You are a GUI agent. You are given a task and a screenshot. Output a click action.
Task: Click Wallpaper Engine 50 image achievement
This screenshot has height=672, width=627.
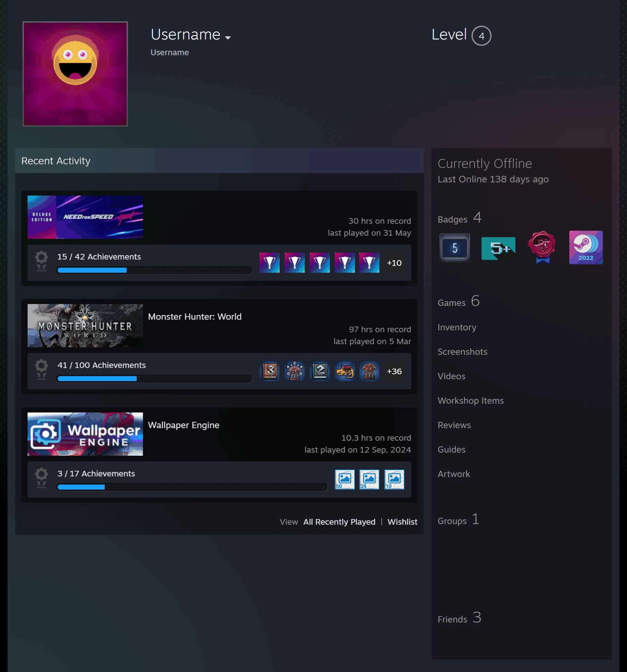[345, 479]
